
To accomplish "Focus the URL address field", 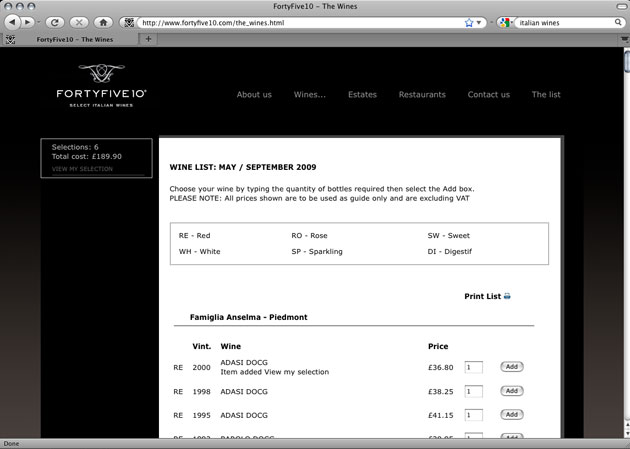I will coord(301,23).
